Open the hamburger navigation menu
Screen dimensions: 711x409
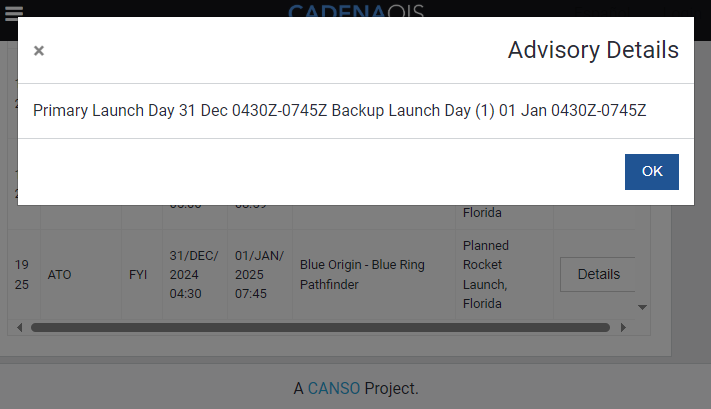pyautogui.click(x=14, y=11)
